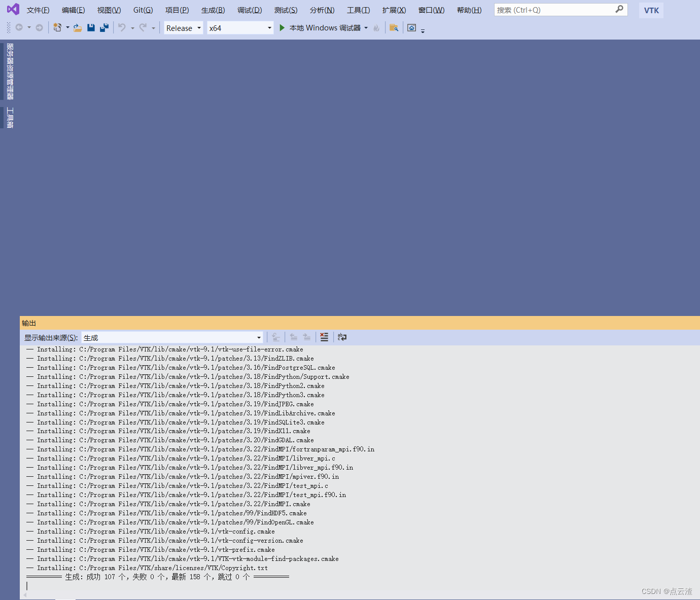The image size is (700, 600).
Task: Clear all Output panel text
Action: (x=324, y=337)
